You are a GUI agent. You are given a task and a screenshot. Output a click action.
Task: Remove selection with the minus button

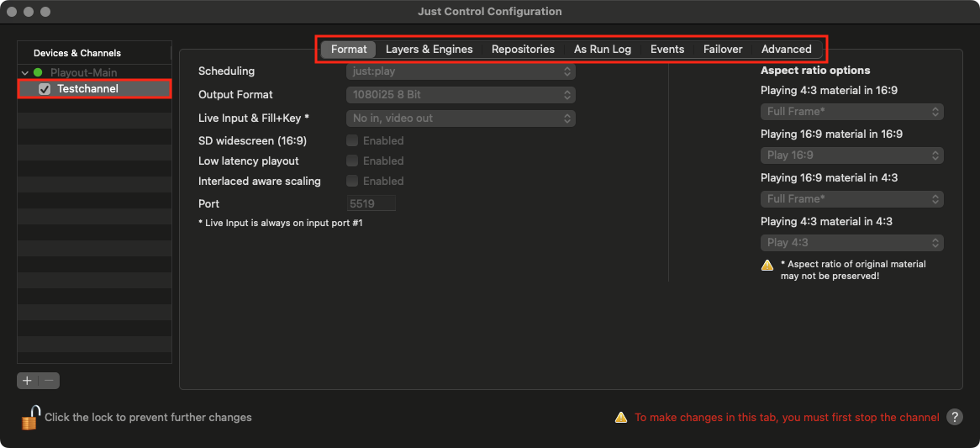tap(50, 381)
